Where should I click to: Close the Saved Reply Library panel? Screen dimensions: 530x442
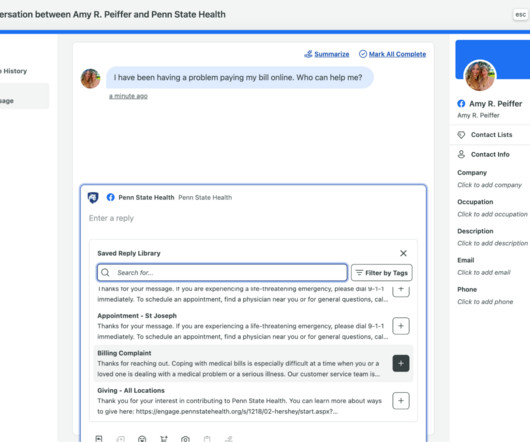403,253
